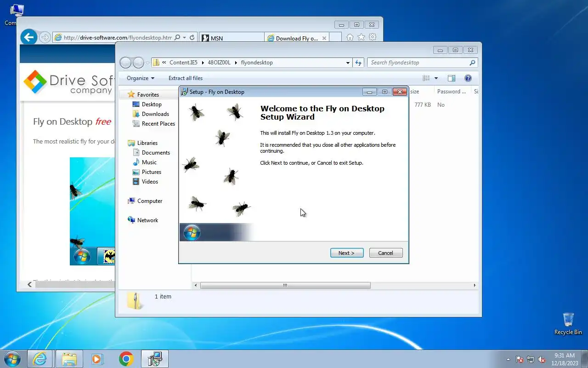Open the address bar dropdown in Internet Explorer

[185, 38]
